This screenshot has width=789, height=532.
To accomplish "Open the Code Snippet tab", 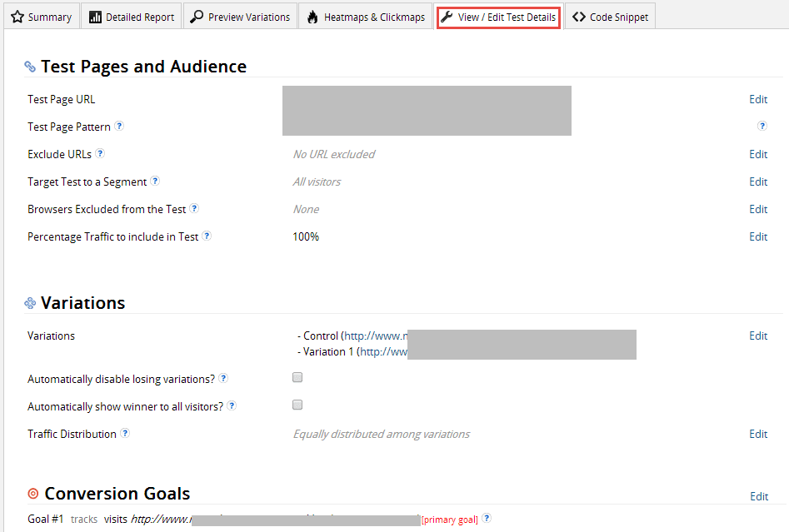I will coord(611,17).
